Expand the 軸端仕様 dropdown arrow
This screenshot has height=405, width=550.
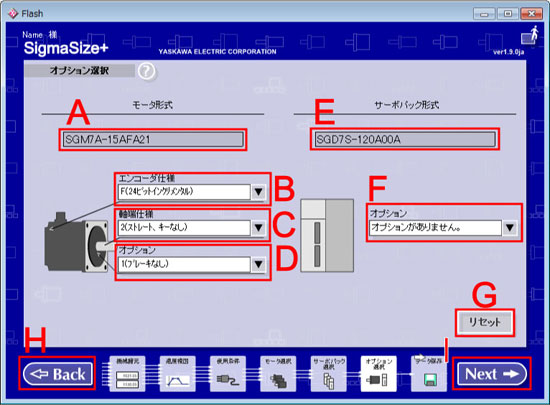(259, 228)
